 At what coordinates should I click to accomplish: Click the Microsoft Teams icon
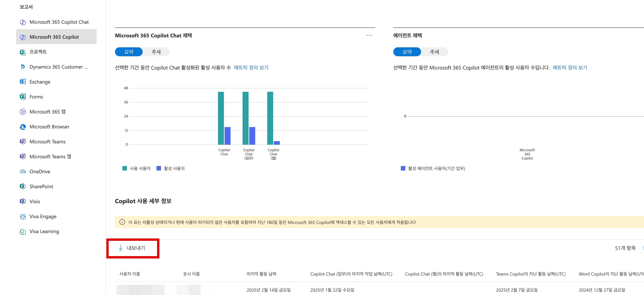click(x=23, y=142)
